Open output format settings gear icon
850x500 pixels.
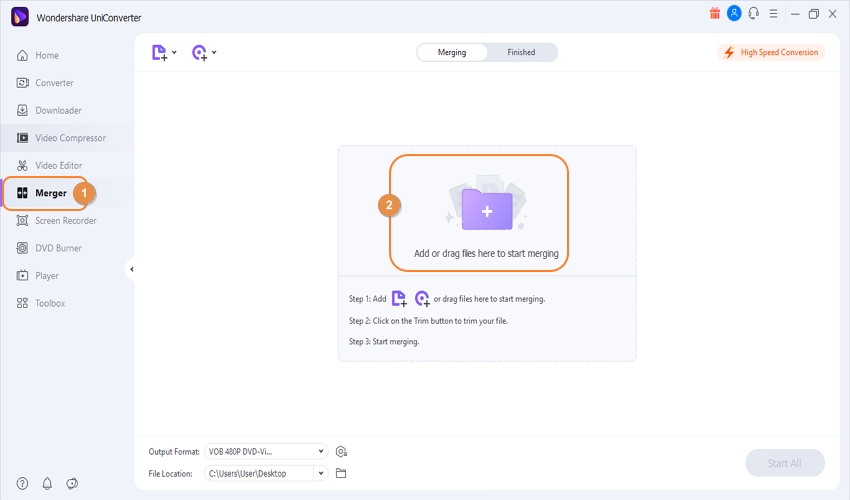click(x=341, y=451)
